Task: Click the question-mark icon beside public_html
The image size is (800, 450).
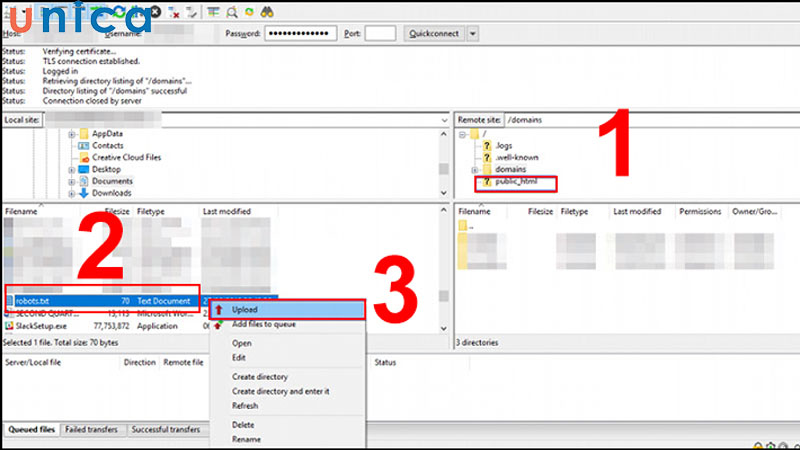Action: pos(487,182)
